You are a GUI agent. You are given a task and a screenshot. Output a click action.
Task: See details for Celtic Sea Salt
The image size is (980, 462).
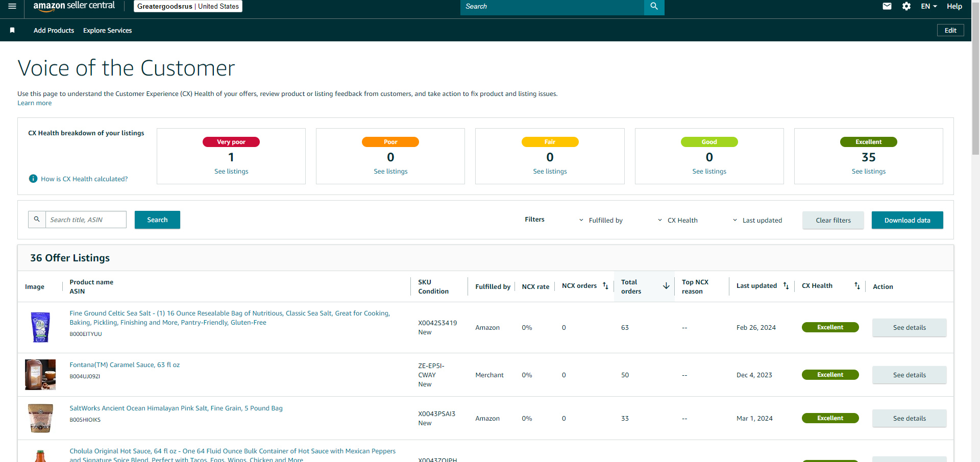[909, 327]
